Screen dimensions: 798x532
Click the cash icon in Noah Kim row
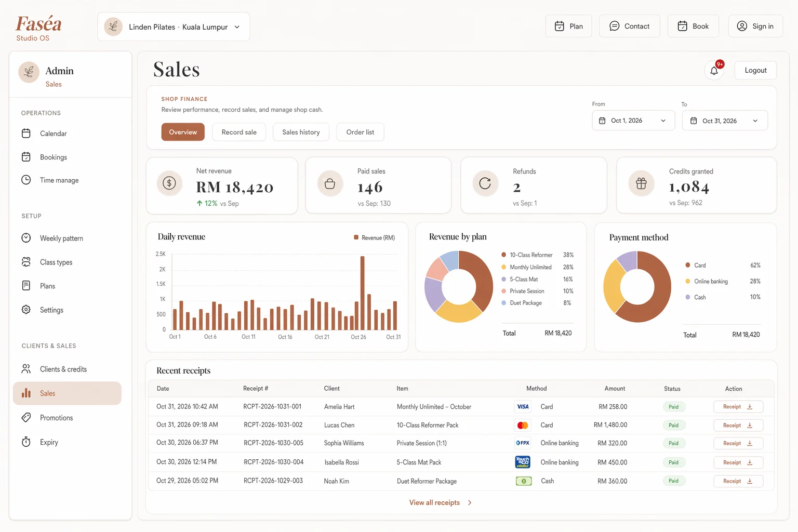(x=523, y=481)
